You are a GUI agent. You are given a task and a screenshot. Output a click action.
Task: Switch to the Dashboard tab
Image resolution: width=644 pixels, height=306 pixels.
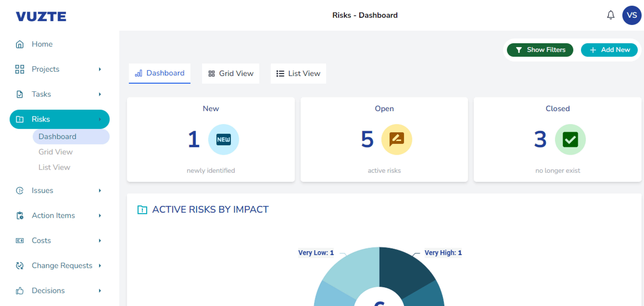[159, 73]
